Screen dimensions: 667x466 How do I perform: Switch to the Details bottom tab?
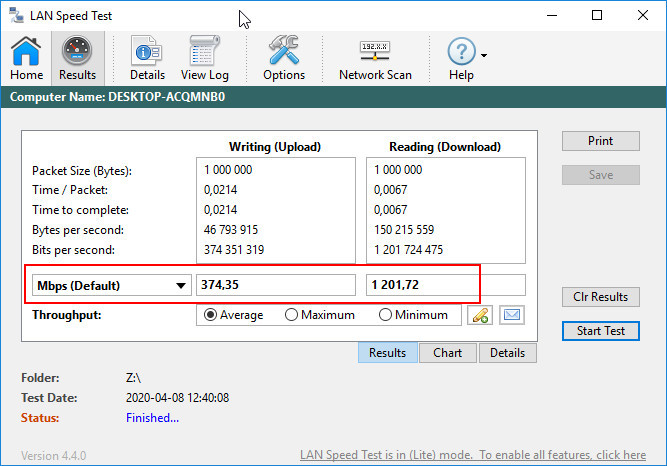tap(507, 353)
